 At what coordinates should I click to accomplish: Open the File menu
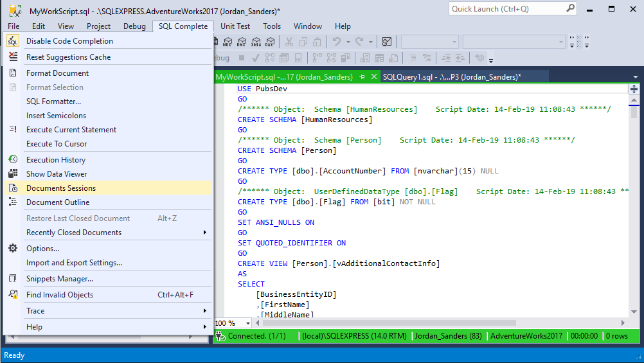13,26
